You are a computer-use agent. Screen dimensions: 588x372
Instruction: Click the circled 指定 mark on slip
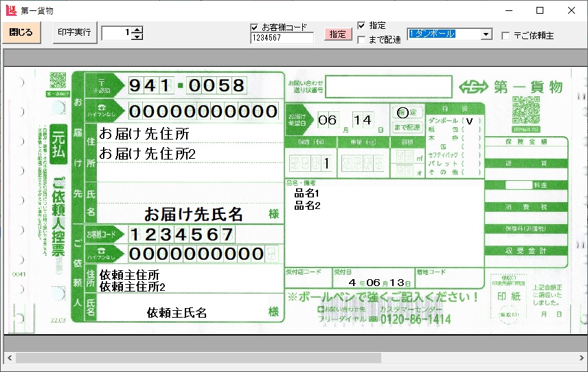coord(403,112)
